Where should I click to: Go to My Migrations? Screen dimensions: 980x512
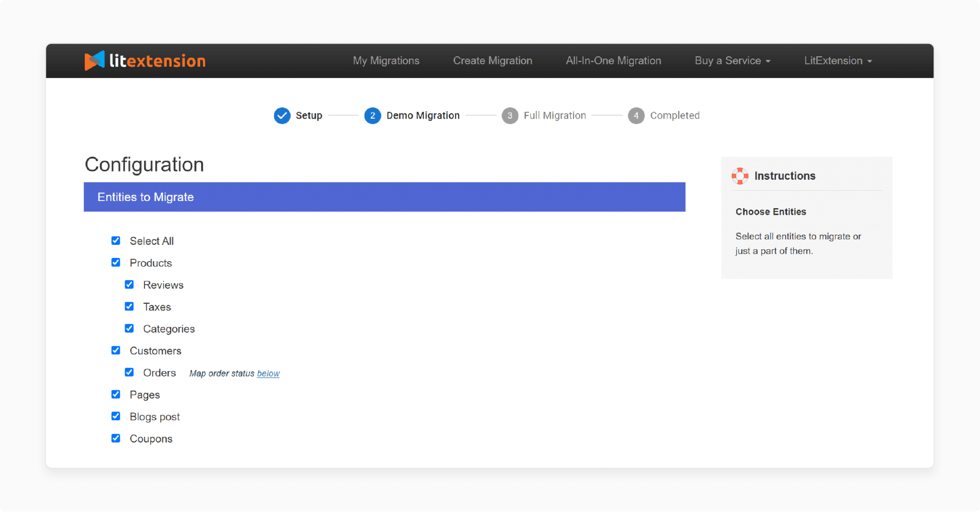pyautogui.click(x=386, y=61)
